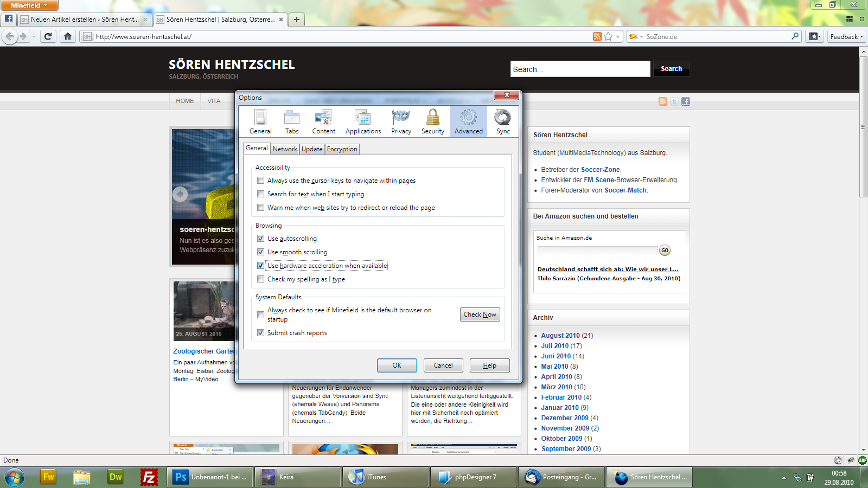Open the Privacy options panel

[x=401, y=121]
